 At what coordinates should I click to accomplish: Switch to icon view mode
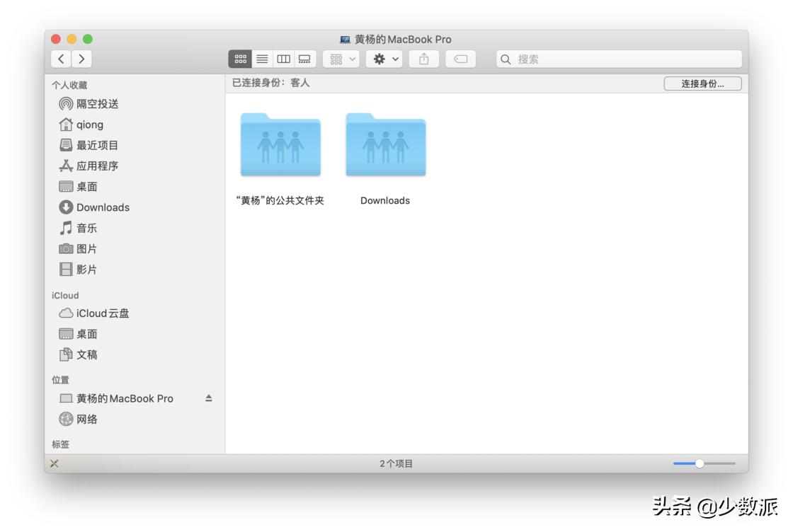coord(240,59)
